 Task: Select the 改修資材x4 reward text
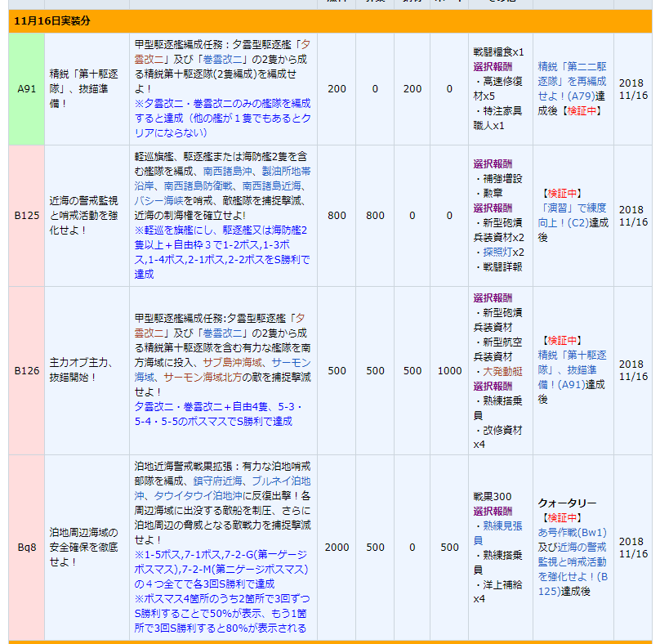click(x=498, y=437)
